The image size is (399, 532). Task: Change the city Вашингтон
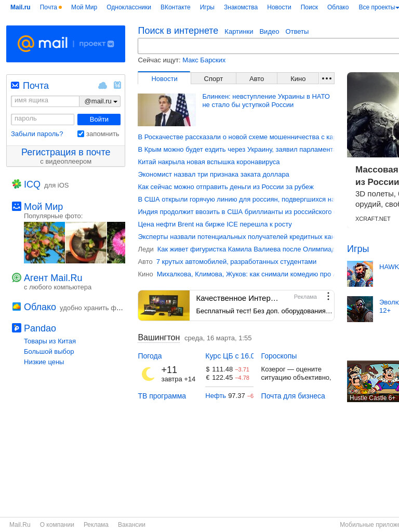(159, 338)
